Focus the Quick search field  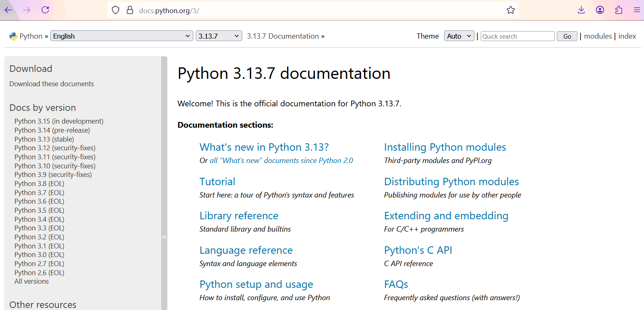517,36
